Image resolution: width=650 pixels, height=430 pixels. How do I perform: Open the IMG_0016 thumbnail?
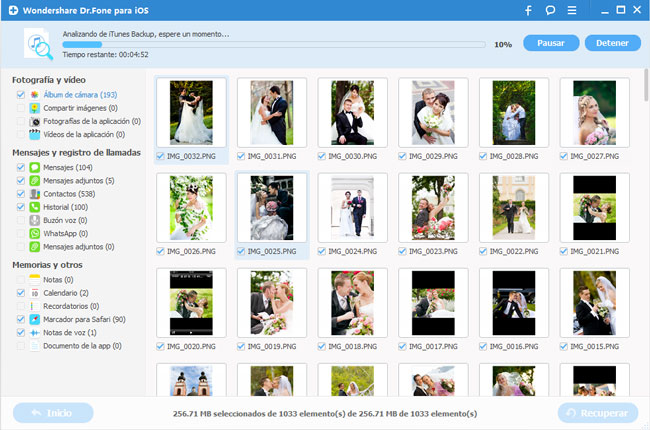coord(514,303)
